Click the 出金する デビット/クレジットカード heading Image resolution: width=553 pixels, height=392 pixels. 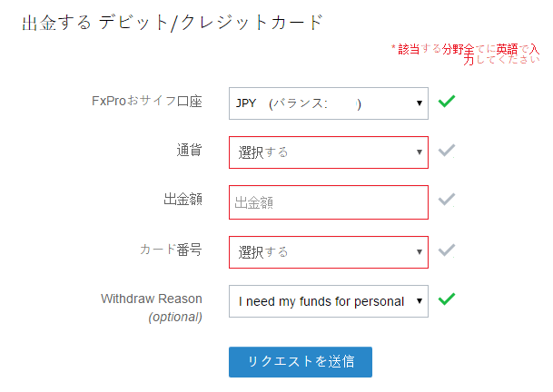173,23
